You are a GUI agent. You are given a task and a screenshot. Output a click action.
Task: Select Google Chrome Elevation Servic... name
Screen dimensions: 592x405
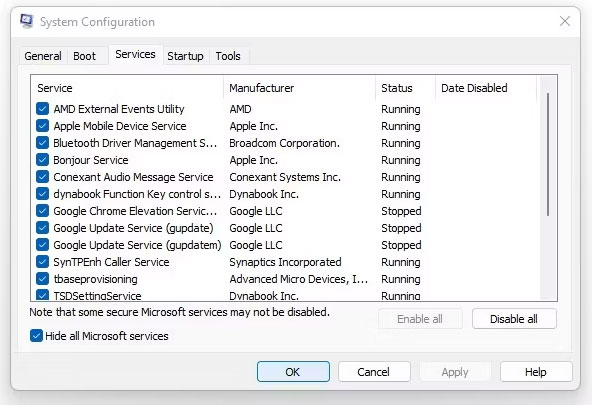tap(135, 211)
